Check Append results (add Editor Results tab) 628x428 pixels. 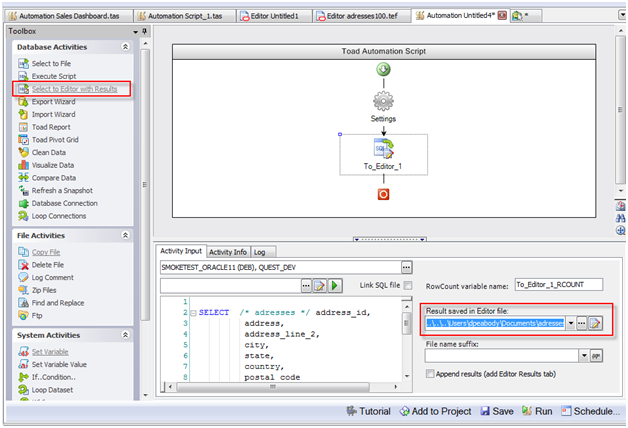pos(430,374)
